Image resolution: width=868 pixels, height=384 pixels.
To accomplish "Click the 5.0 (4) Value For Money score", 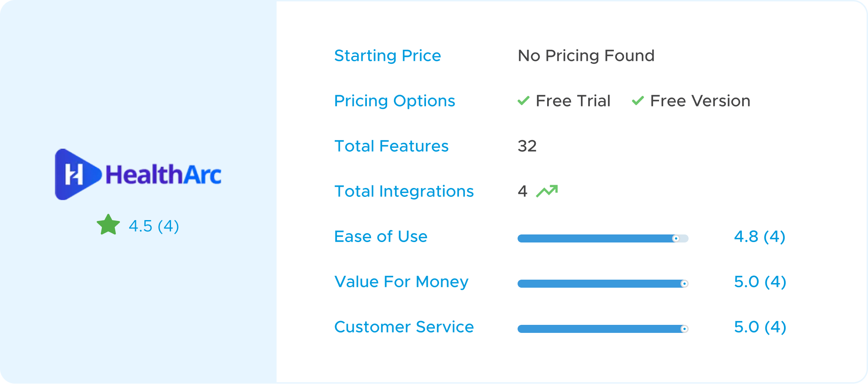I will (760, 282).
